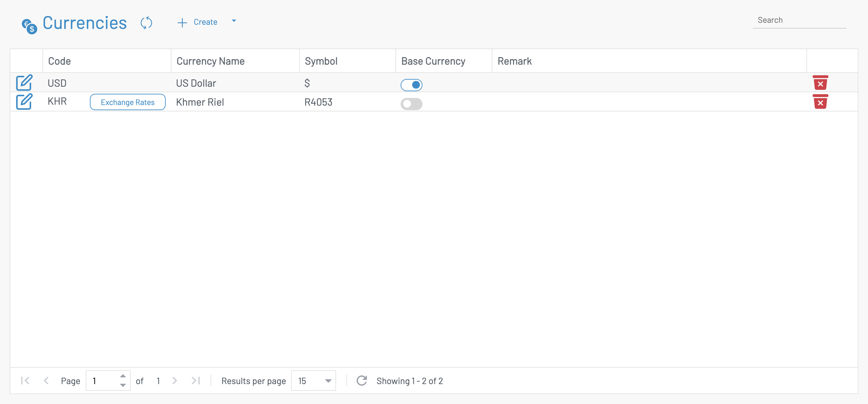The width and height of the screenshot is (868, 404).
Task: Click the next page arrow
Action: (175, 380)
